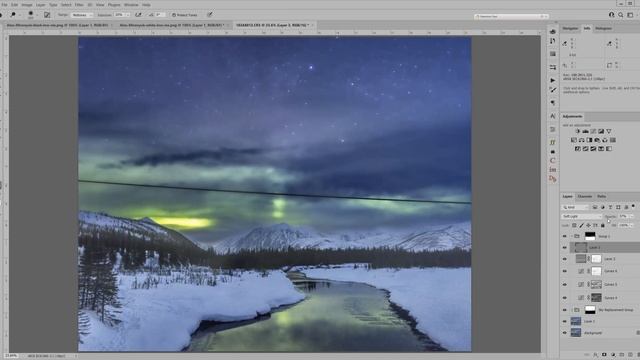Open the layer filter Kind dropdown
Viewport: 640px width, 360px height.
pos(575,207)
